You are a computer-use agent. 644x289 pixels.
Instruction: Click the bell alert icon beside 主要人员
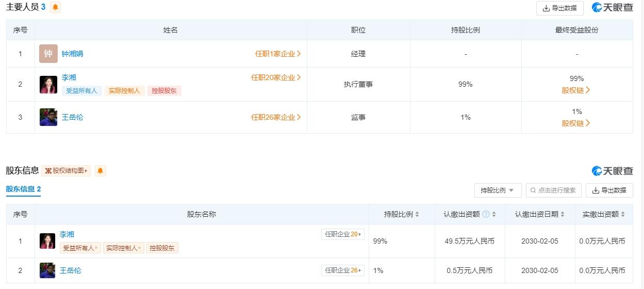[x=55, y=7]
